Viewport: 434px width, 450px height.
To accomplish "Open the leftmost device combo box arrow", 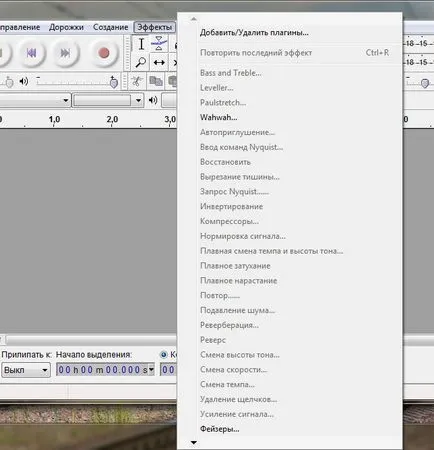I will [66, 100].
